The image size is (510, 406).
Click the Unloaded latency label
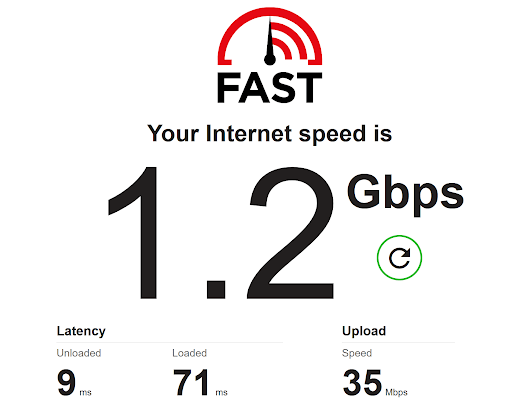tap(79, 353)
